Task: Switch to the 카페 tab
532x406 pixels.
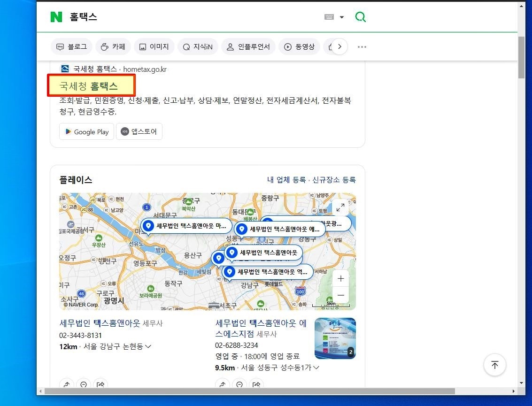Action: [x=113, y=46]
